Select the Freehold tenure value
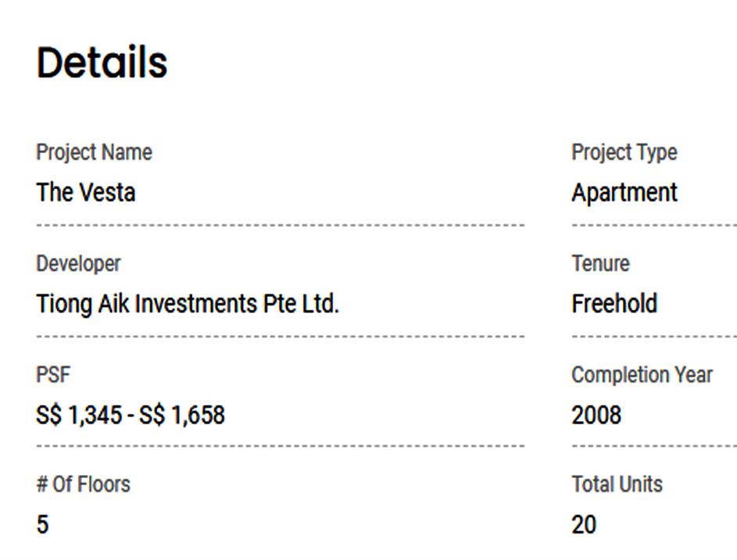This screenshot has height=560, width=737. [x=614, y=303]
